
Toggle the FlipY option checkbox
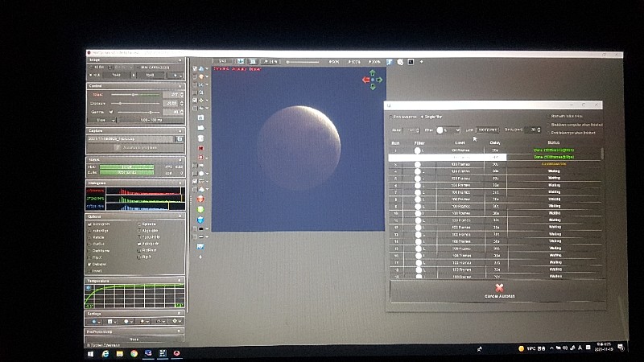click(x=139, y=257)
